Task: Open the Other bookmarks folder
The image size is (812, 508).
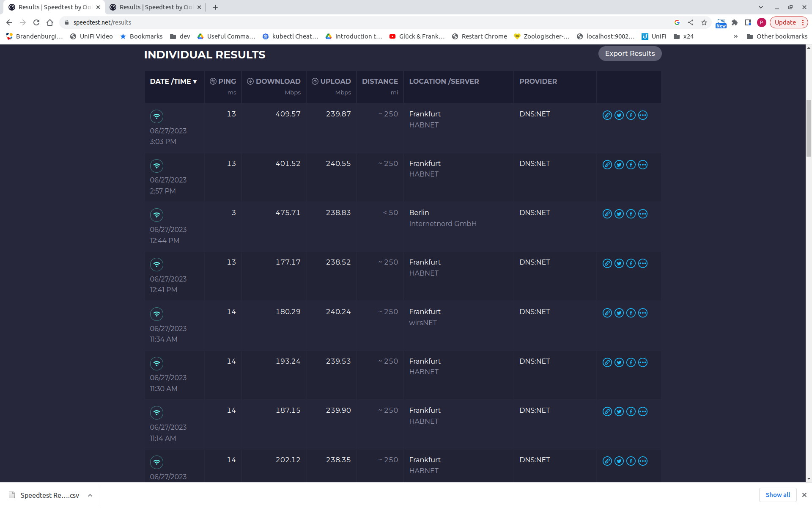Action: click(x=777, y=36)
